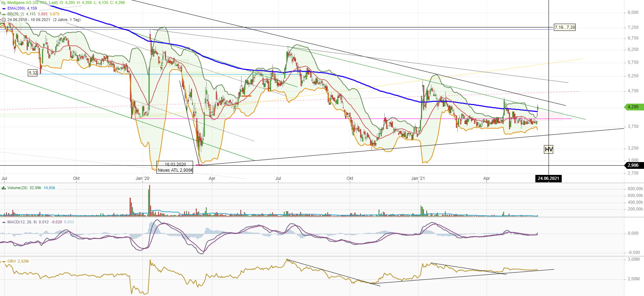
Task: Click the candlestick icon beside Medigene AG
Action: click(4, 2)
